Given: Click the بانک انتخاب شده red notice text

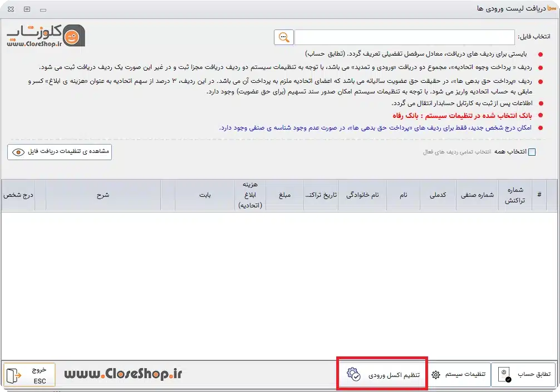Looking at the screenshot, I should (x=462, y=116).
